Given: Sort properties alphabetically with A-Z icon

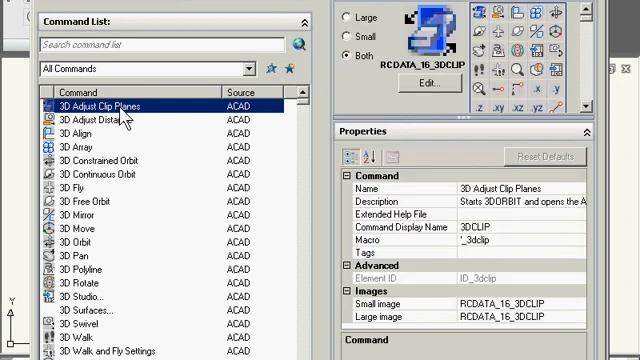Looking at the screenshot, I should point(369,157).
